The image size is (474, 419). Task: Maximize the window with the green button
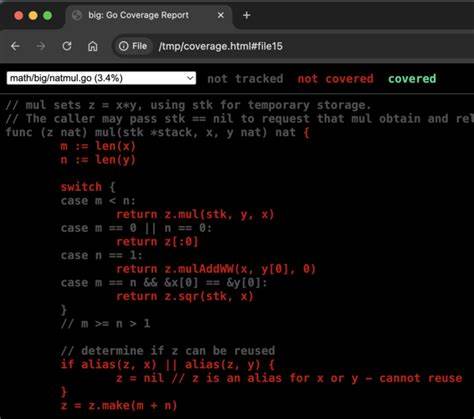pyautogui.click(x=48, y=15)
